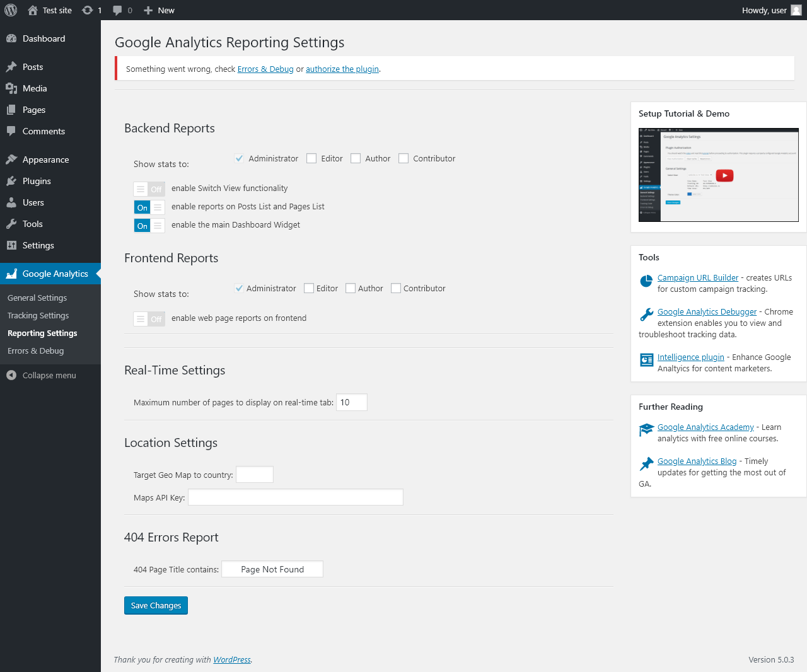The height and width of the screenshot is (672, 807).
Task: Click the Maps API Key input field
Action: 296,497
